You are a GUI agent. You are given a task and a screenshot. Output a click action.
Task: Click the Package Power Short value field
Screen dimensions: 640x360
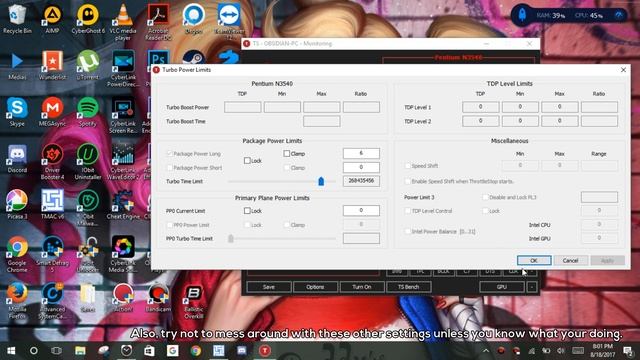(361, 167)
